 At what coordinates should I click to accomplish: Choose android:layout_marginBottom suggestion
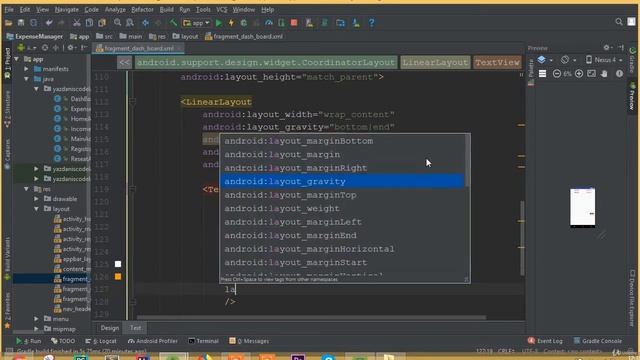(342, 141)
